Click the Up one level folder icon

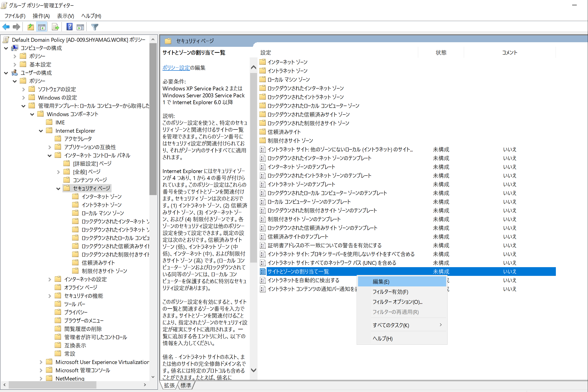pos(31,27)
